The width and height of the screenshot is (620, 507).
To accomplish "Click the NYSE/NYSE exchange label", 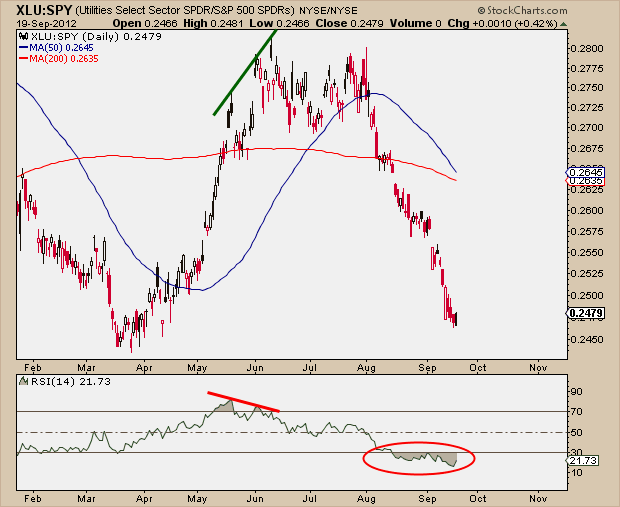I will pos(328,11).
